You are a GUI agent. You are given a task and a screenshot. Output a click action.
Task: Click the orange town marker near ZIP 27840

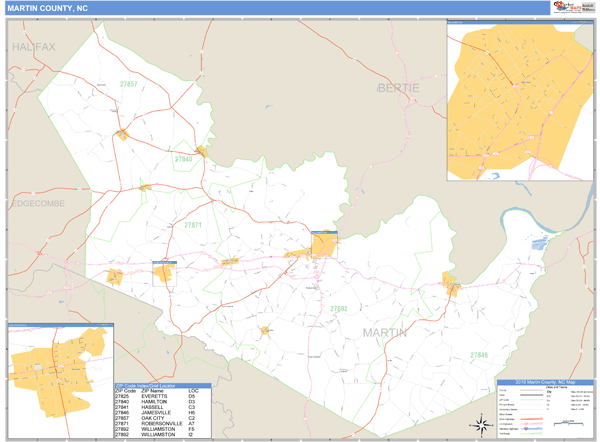[x=201, y=151]
